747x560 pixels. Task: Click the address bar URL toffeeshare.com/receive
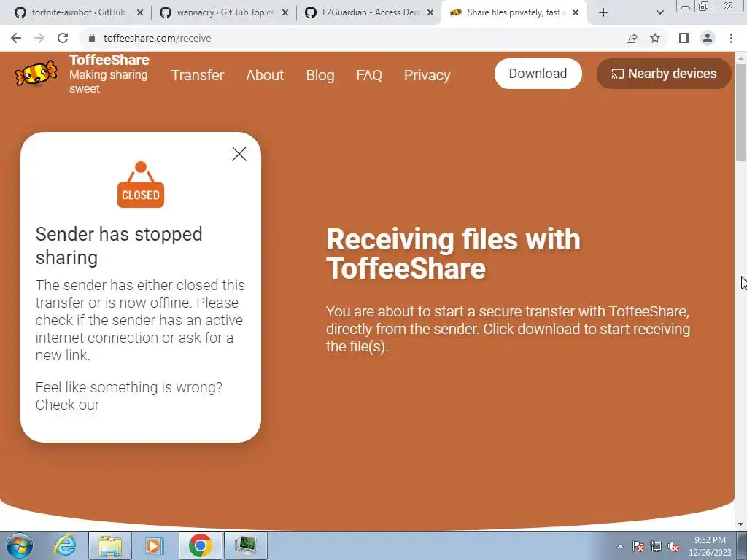point(158,38)
